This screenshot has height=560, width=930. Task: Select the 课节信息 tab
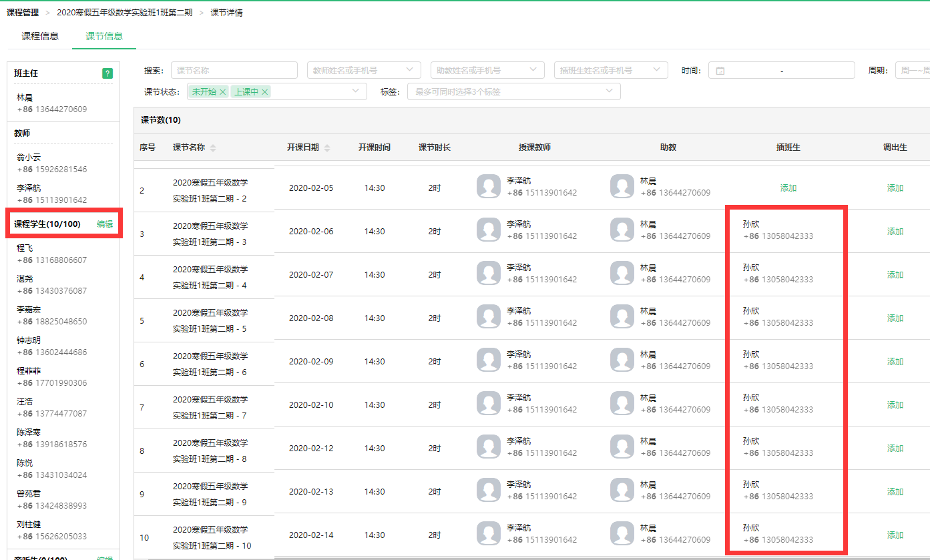[x=104, y=36]
